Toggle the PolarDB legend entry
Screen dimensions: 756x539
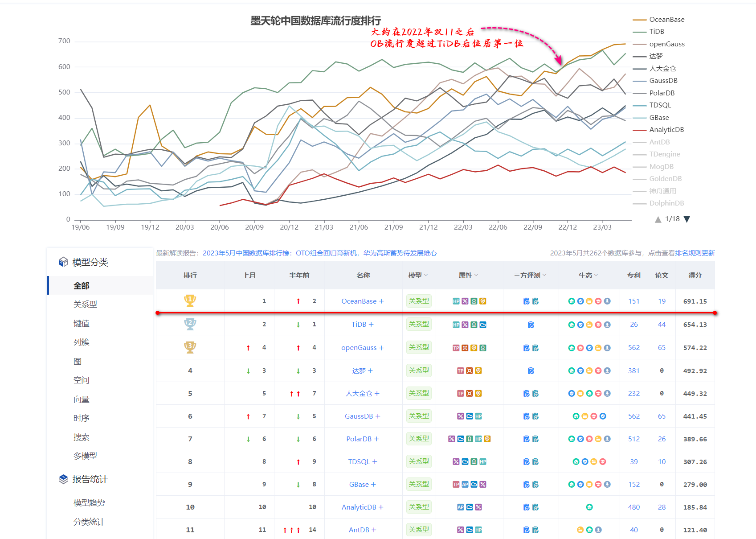click(x=654, y=93)
